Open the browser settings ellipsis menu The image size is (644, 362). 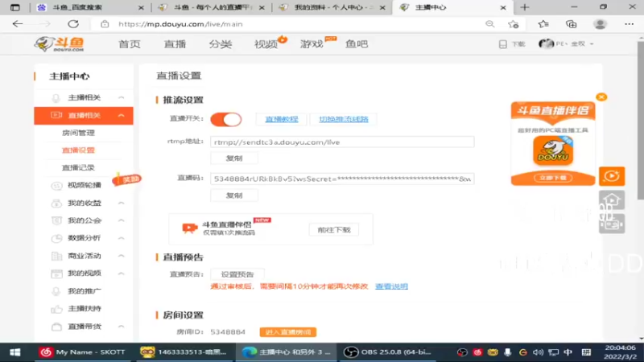[629, 24]
